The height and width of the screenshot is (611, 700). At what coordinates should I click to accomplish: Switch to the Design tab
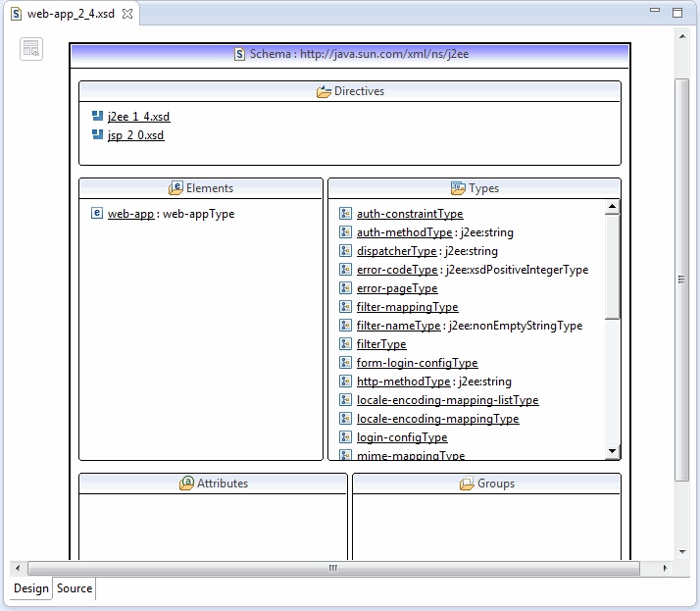(30, 588)
